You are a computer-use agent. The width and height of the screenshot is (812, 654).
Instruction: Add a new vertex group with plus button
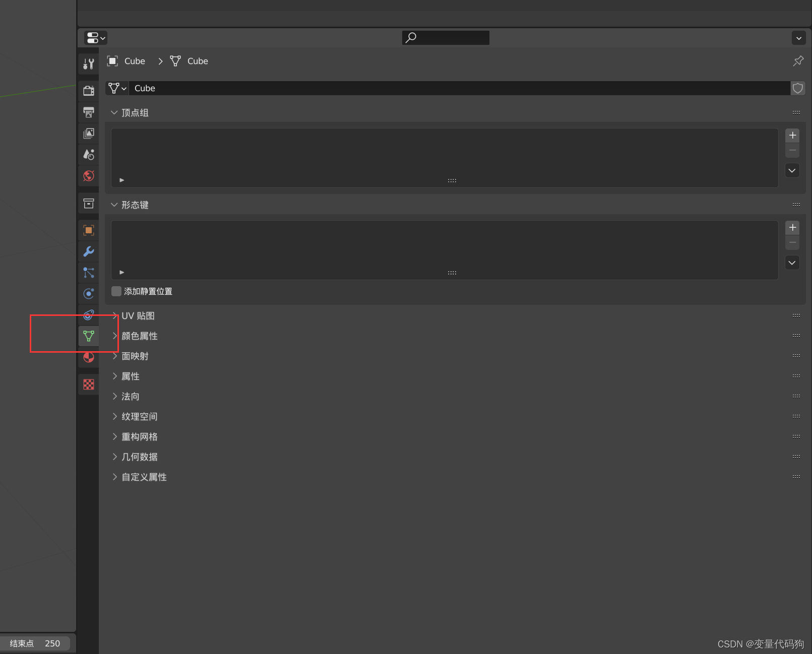click(792, 135)
